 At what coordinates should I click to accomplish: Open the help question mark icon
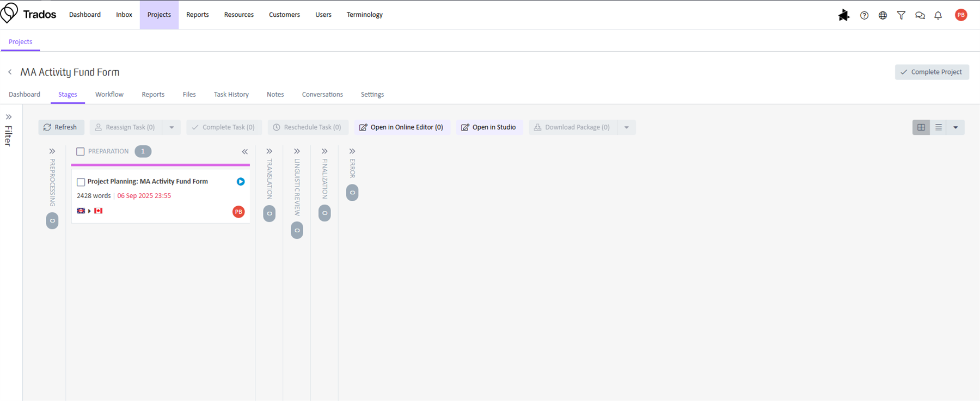pyautogui.click(x=864, y=15)
